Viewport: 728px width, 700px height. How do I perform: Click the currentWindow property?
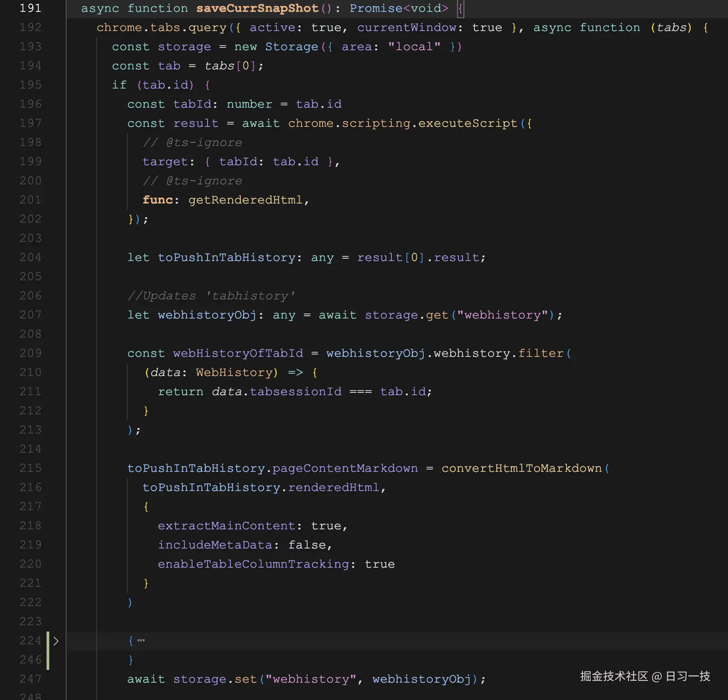[x=406, y=27]
